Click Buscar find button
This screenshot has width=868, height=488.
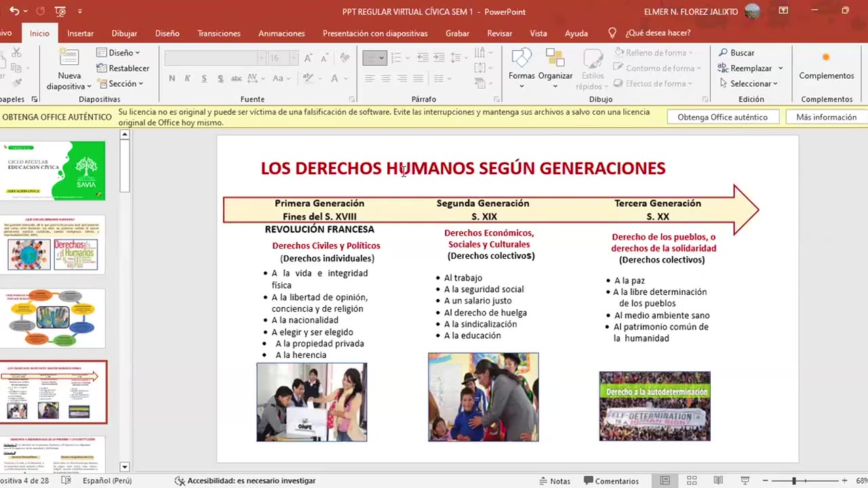tap(736, 52)
